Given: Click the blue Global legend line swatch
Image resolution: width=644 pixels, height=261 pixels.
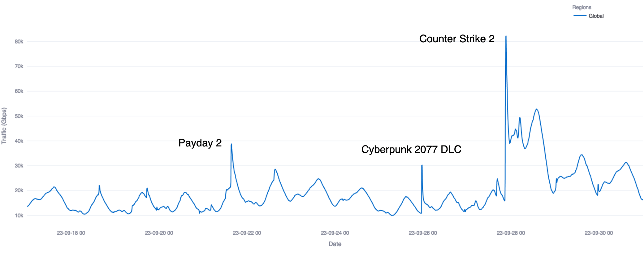Looking at the screenshot, I should (580, 16).
